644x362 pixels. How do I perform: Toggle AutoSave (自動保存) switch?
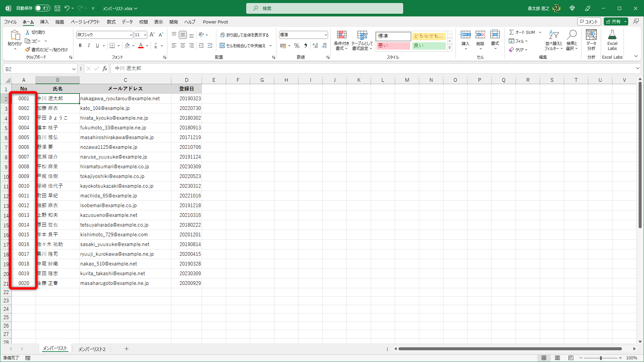tap(42, 8)
